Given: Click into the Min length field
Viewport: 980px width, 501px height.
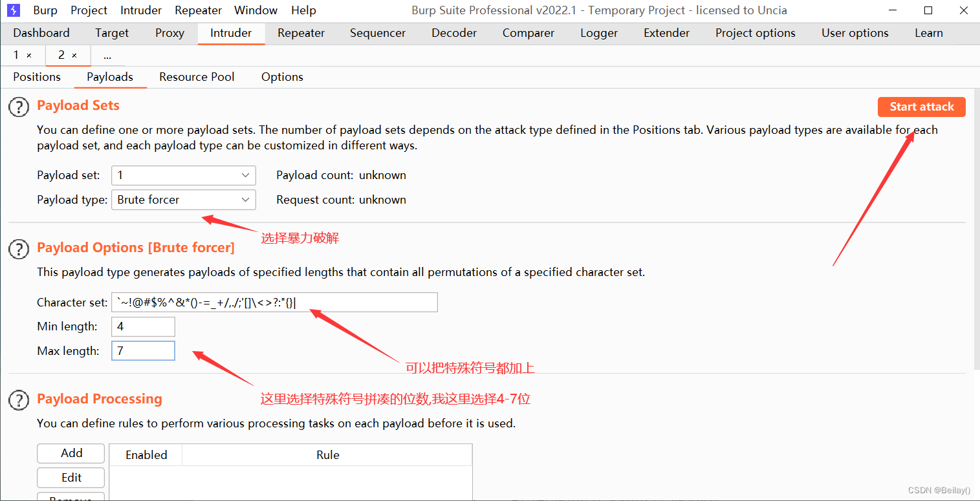Looking at the screenshot, I should coord(143,326).
